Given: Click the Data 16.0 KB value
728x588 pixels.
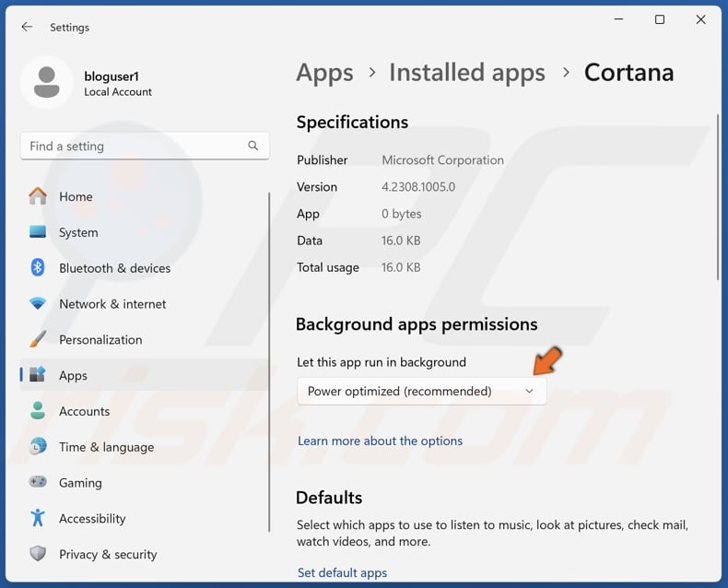Looking at the screenshot, I should pyautogui.click(x=401, y=241).
